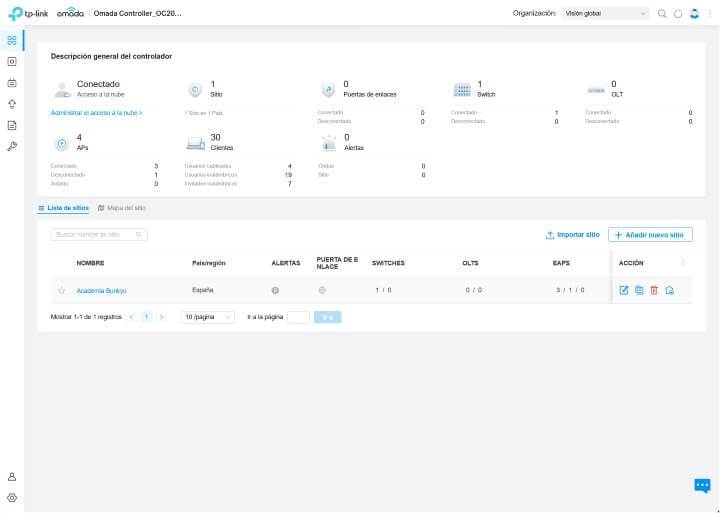Click the tp-link logo
Screen dimensions: 720x513
tap(28, 13)
